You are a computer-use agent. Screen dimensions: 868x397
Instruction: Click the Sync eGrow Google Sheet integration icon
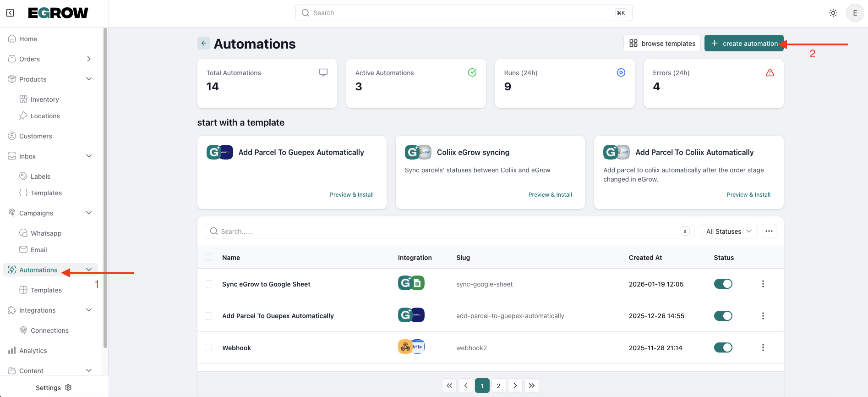[x=411, y=283]
